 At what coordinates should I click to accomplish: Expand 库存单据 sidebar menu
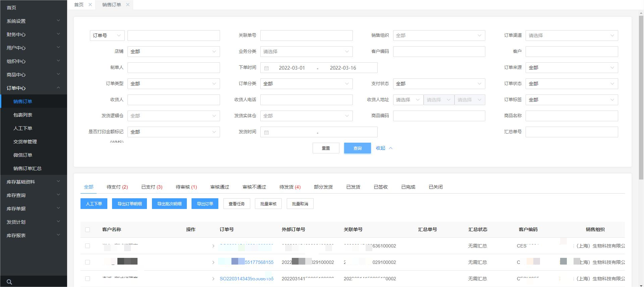tap(34, 208)
